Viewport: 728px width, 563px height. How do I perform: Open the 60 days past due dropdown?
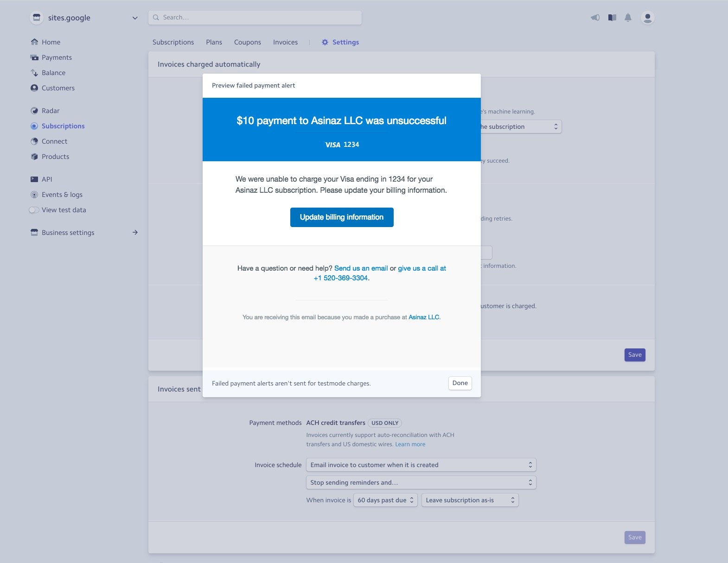385,500
